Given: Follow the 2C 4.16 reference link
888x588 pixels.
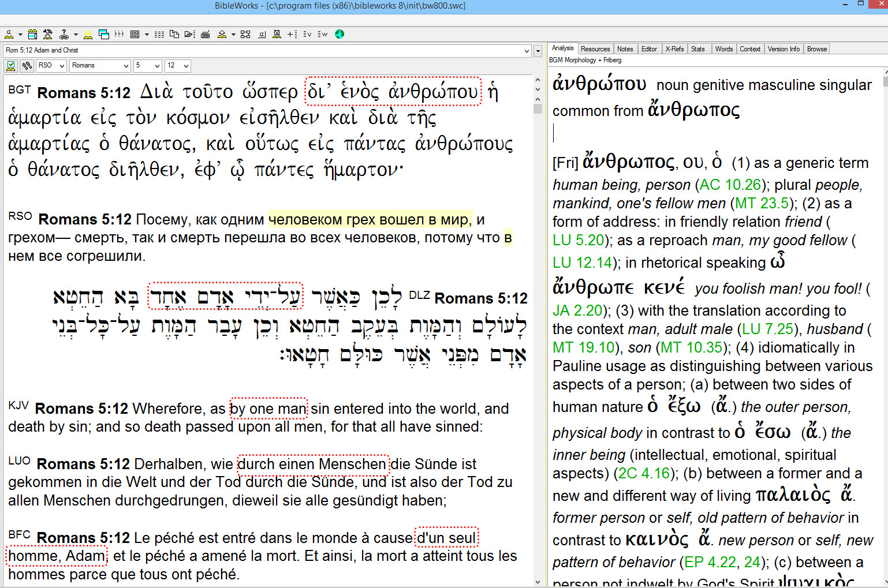Looking at the screenshot, I should click(644, 473).
